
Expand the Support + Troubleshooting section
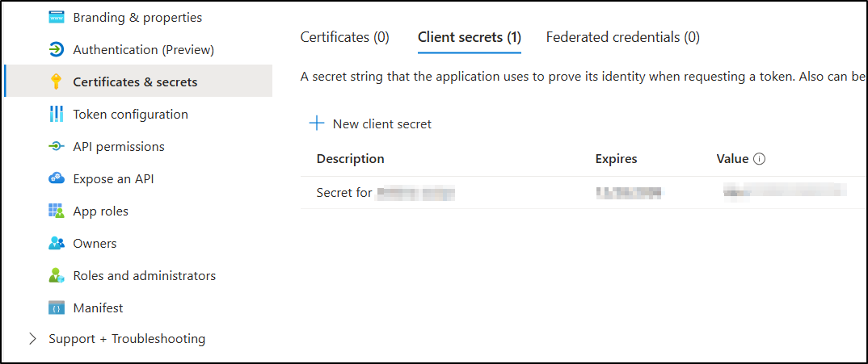[x=33, y=339]
